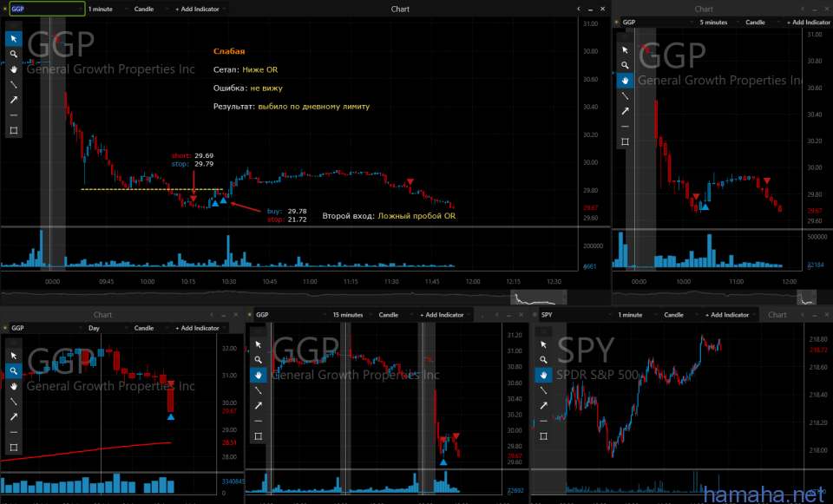
Task: Select the rectangle tool in the GGP 1 minute chart
Action: coord(14,131)
